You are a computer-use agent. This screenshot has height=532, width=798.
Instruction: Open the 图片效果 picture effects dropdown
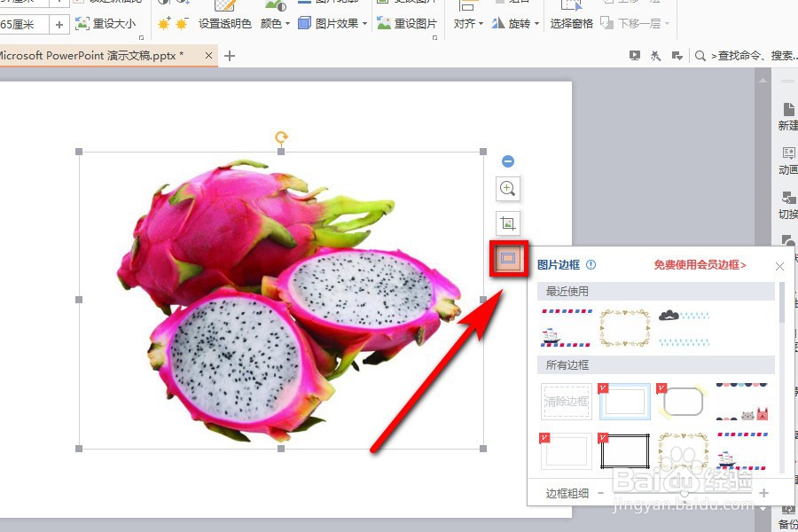tap(332, 23)
